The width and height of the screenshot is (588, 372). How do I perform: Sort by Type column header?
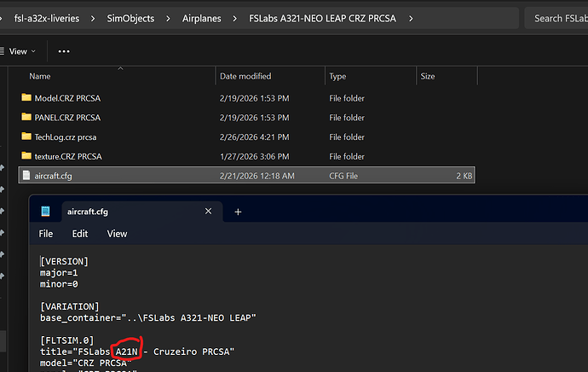(x=337, y=76)
